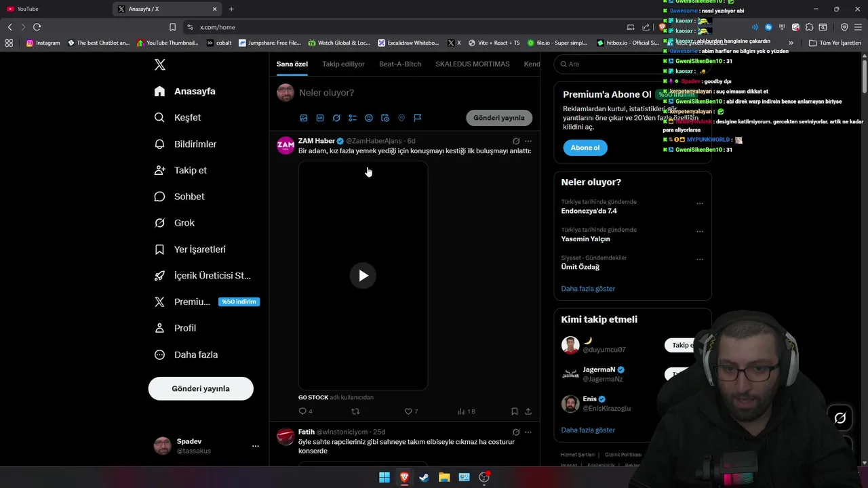Add a poll to the new post
The width and height of the screenshot is (868, 488).
point(353,118)
